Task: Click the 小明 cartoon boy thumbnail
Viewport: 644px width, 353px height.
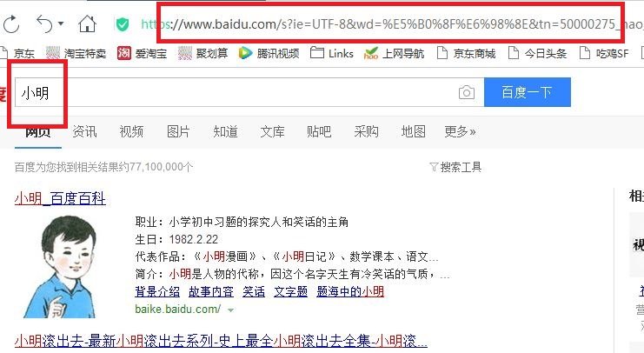Action: (60, 266)
